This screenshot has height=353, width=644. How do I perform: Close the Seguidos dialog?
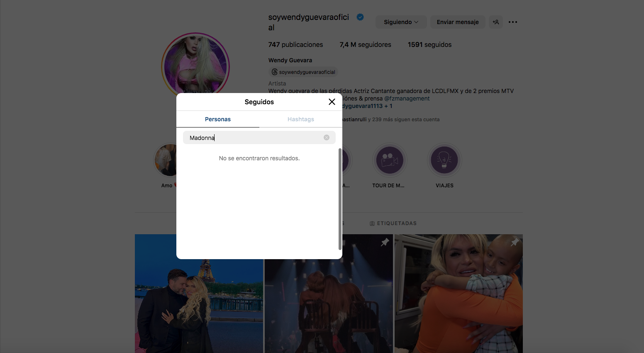point(332,102)
